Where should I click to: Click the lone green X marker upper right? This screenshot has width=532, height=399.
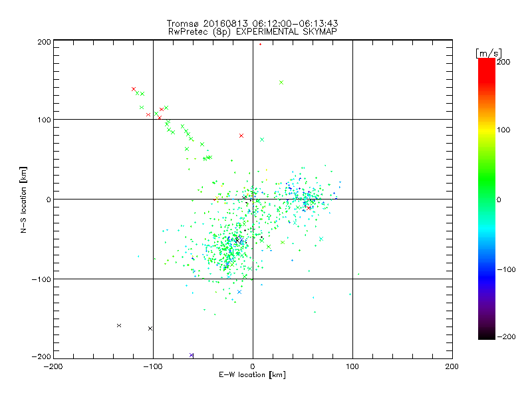coord(281,82)
